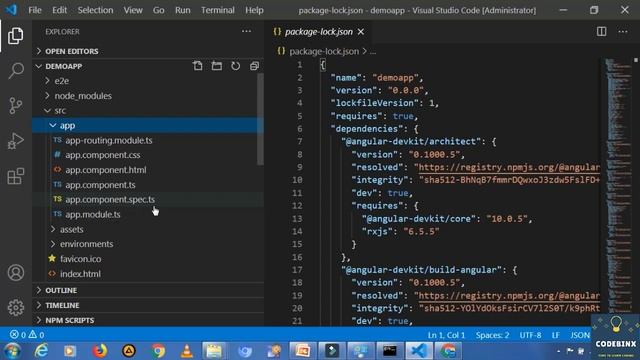
Task: Open editor more actions ellipsis menu
Action: click(x=623, y=31)
